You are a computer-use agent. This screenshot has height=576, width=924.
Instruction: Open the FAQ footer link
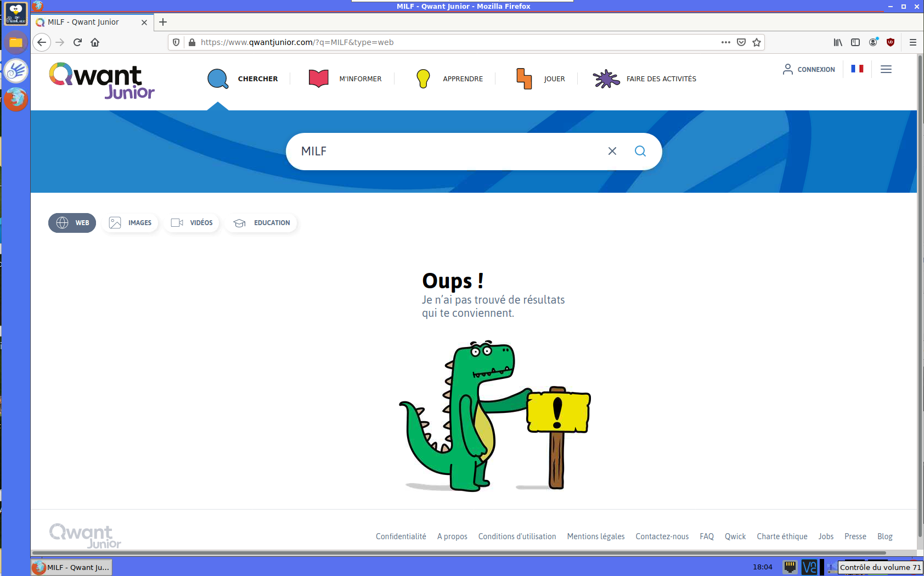[707, 536]
